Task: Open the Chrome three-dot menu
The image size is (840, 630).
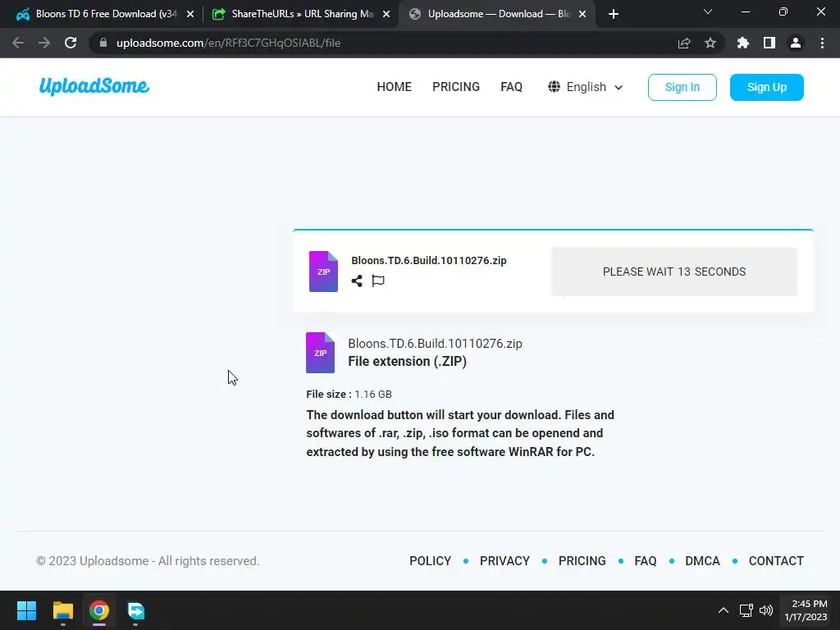Action: click(822, 43)
